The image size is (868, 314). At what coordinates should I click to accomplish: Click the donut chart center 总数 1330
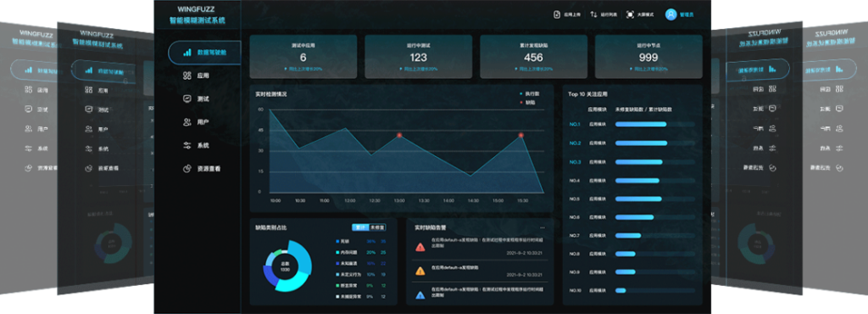(x=286, y=266)
